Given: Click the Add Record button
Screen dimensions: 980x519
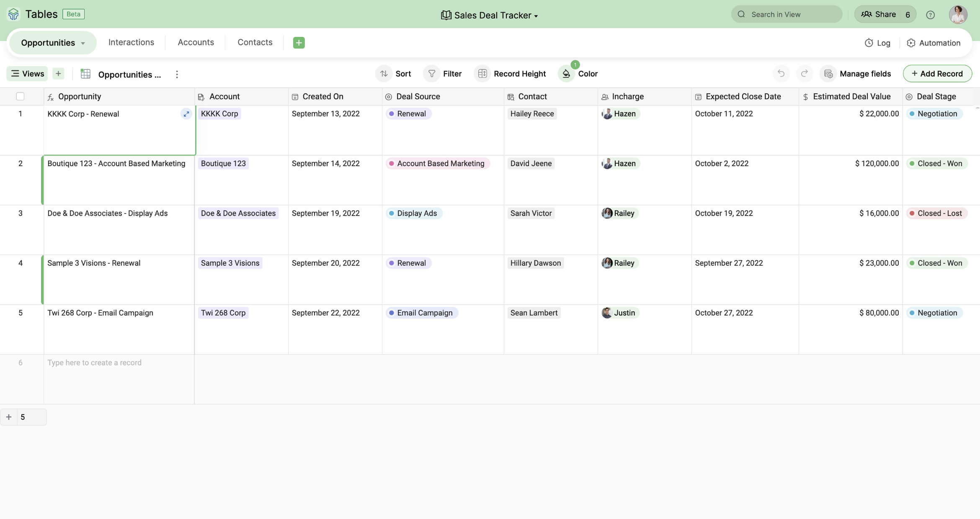Looking at the screenshot, I should [937, 74].
